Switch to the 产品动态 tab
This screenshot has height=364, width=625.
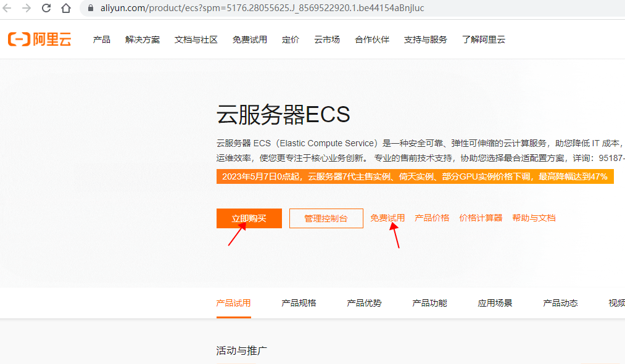pos(560,303)
